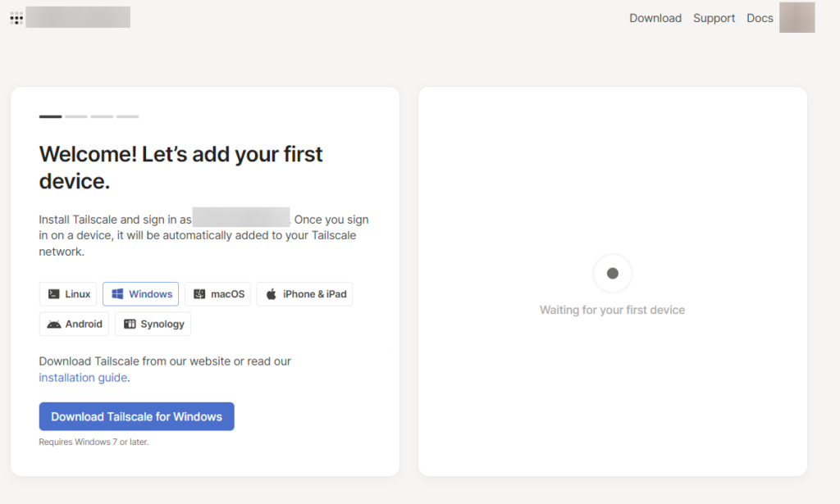The height and width of the screenshot is (504, 840).
Task: Click the spinning waiting-for-device indicator
Action: [612, 274]
